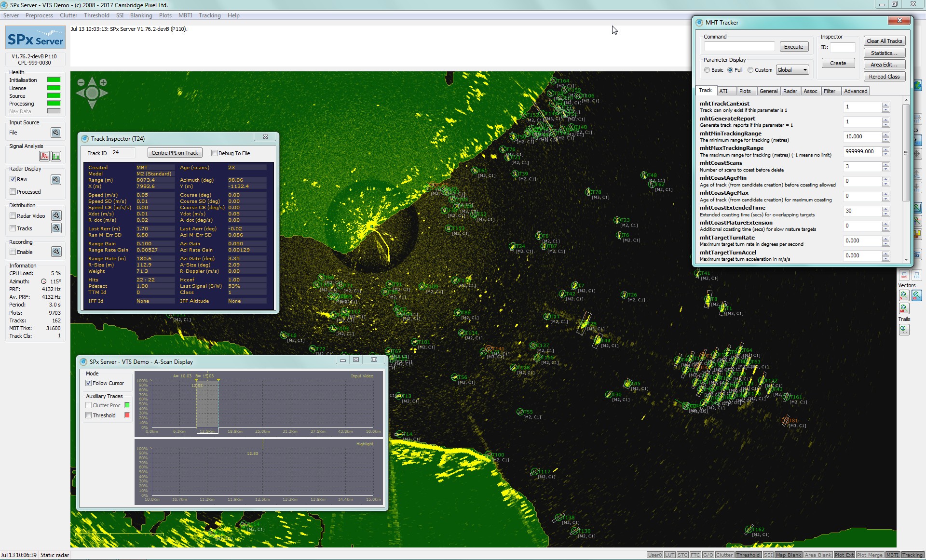
Task: Switch to the Assoc tab
Action: tap(810, 91)
